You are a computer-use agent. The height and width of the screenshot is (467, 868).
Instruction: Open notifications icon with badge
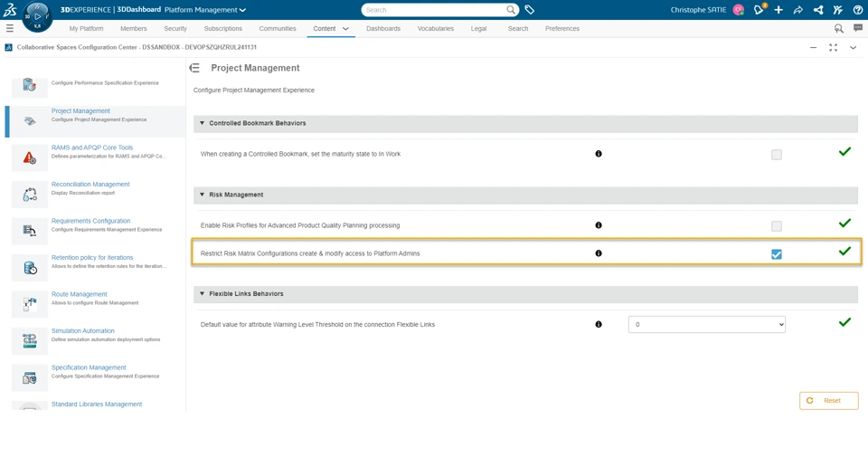(759, 9)
